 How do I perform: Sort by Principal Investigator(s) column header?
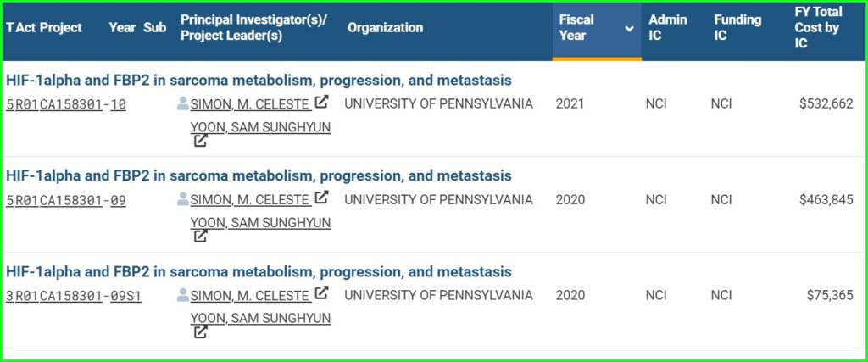point(254,28)
